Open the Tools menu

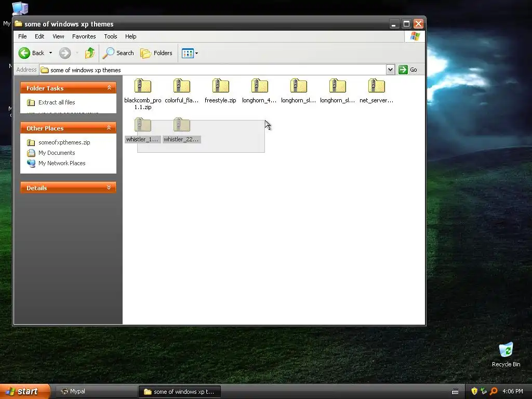coord(111,36)
